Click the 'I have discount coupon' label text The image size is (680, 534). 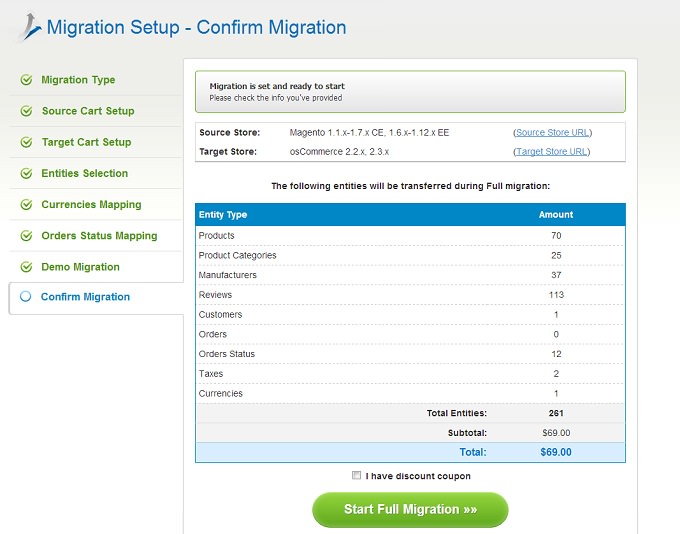pyautogui.click(x=418, y=476)
